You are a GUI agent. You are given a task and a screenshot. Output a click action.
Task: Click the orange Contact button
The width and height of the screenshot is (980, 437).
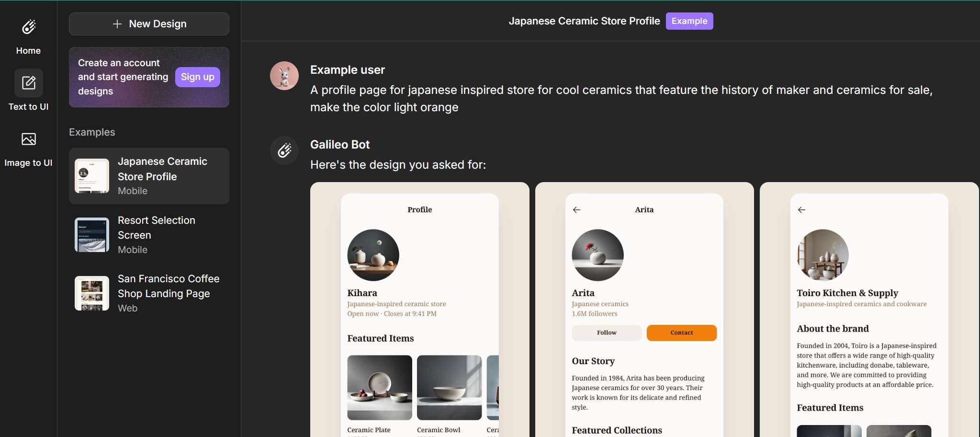coord(681,333)
